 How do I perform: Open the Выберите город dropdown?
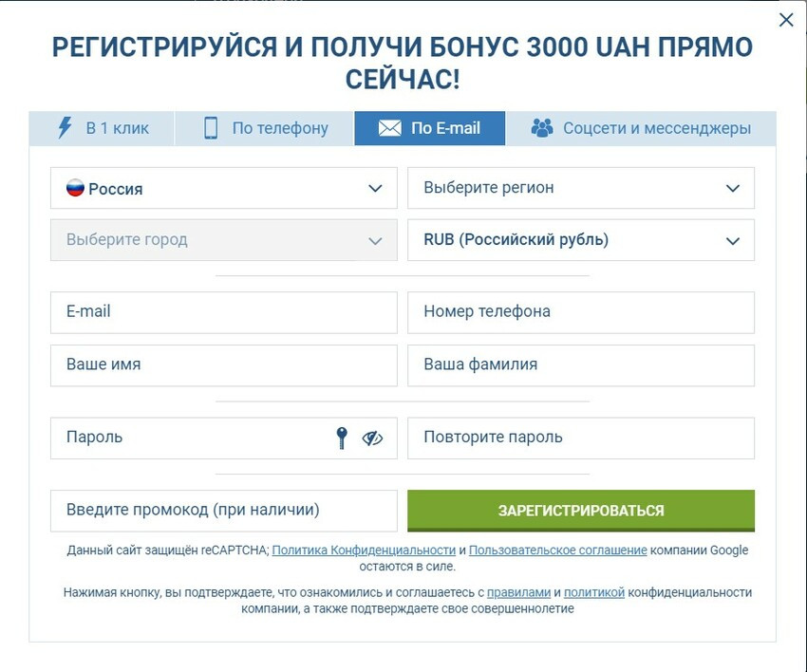pos(224,240)
